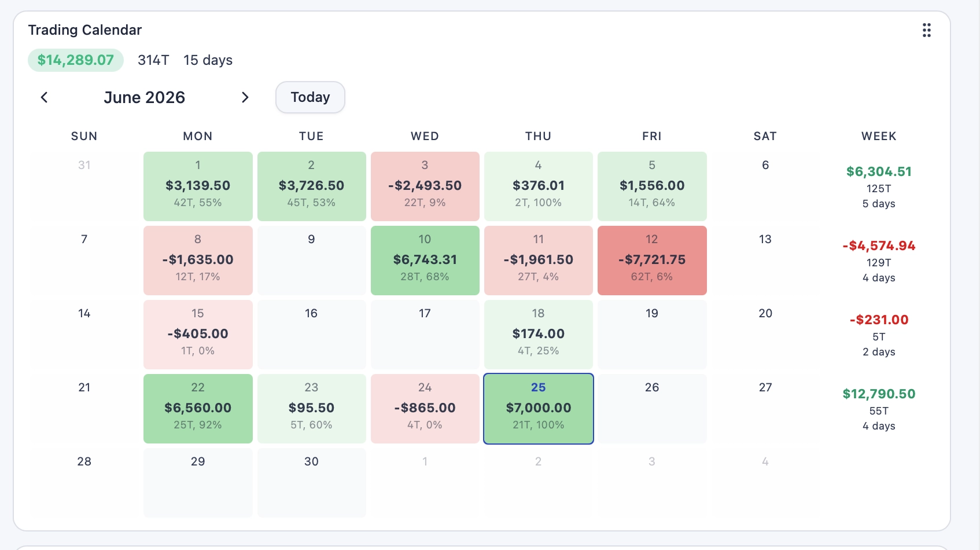Open weekly summary -$4,574.94
This screenshot has height=550, width=980.
(x=879, y=261)
